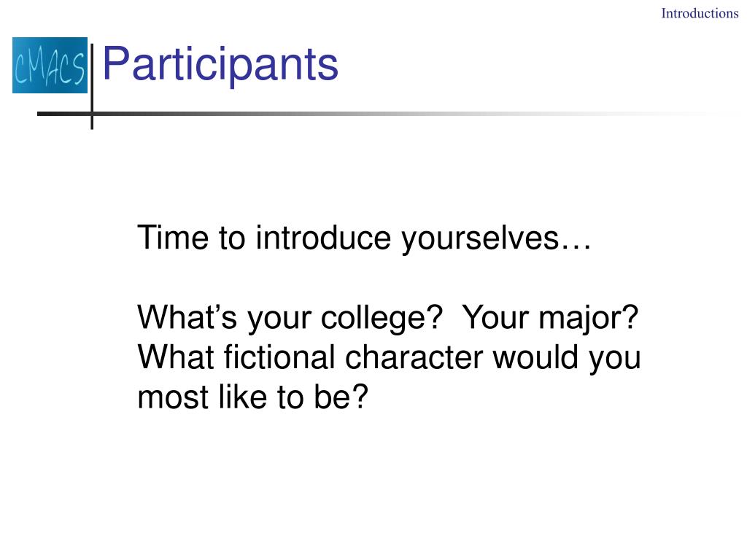Click the vertical black bar beside logo
The height and width of the screenshot is (560, 747).
pos(92,86)
